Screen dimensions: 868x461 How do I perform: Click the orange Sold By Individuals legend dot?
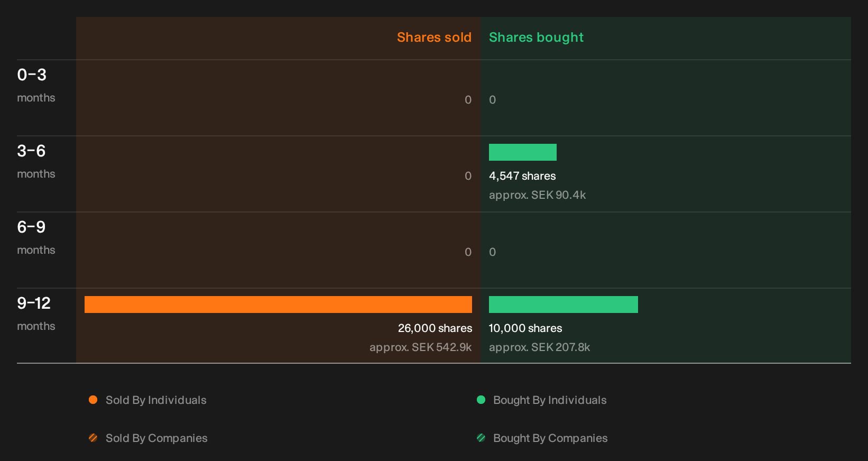93,400
